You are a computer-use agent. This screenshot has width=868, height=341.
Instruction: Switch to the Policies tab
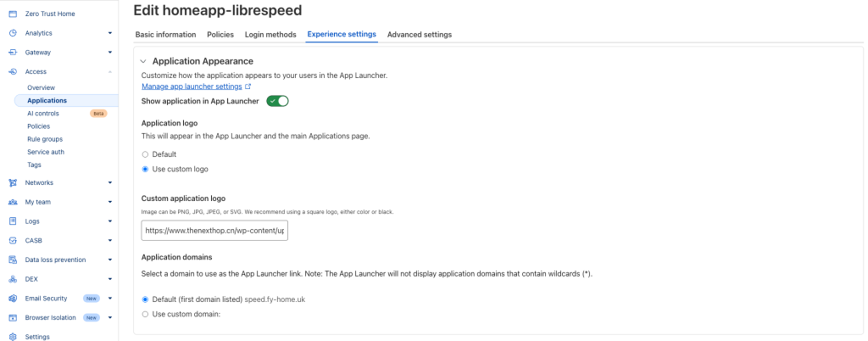point(220,34)
